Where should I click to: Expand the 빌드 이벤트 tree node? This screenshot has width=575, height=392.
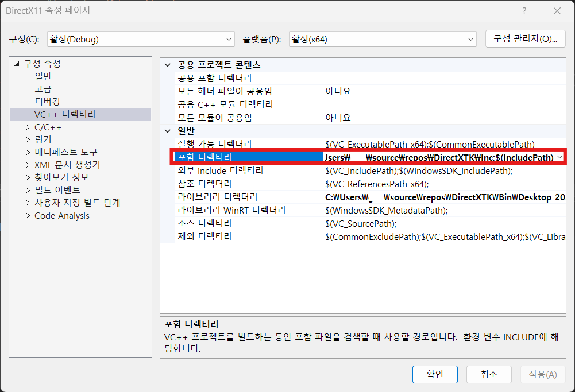coord(28,190)
